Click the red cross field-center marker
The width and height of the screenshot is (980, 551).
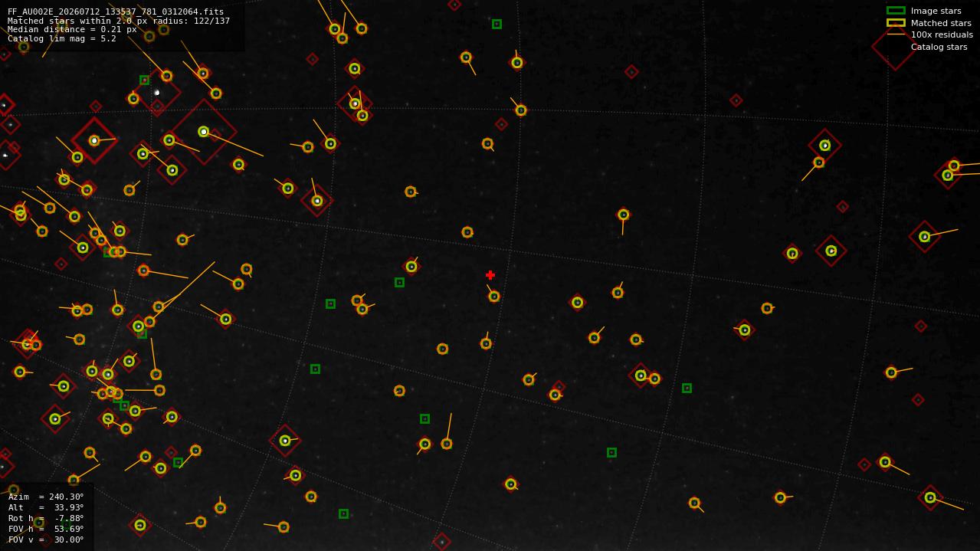click(x=490, y=275)
